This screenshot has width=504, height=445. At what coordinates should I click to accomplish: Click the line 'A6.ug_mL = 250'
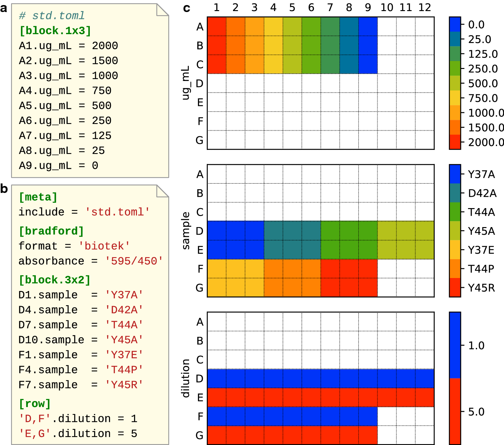click(65, 120)
